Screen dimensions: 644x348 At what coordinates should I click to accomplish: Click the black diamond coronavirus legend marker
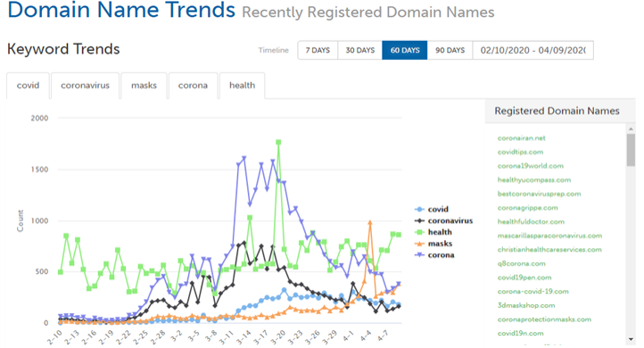pos(419,220)
